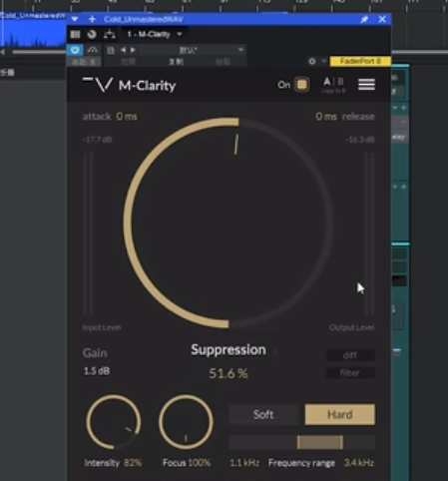Click the 复制 copy button

pyautogui.click(x=176, y=62)
